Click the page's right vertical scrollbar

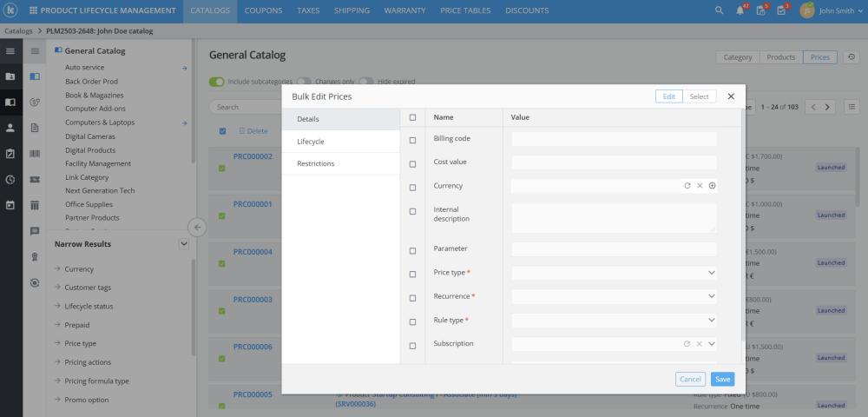click(858, 176)
